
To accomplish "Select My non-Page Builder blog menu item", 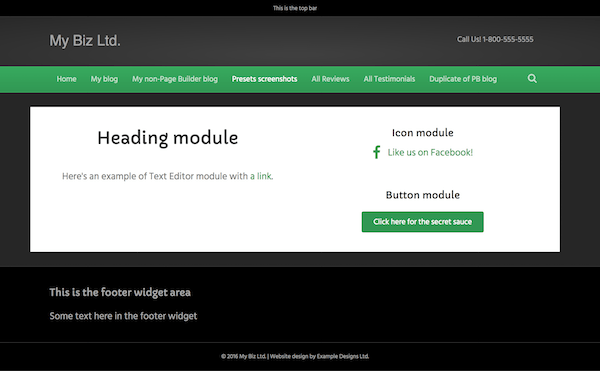I will (175, 79).
